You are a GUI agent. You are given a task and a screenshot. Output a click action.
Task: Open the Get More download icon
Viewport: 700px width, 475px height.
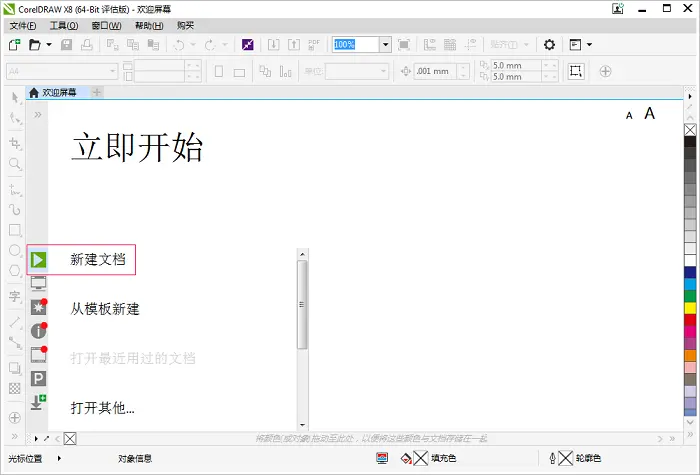coord(38,402)
